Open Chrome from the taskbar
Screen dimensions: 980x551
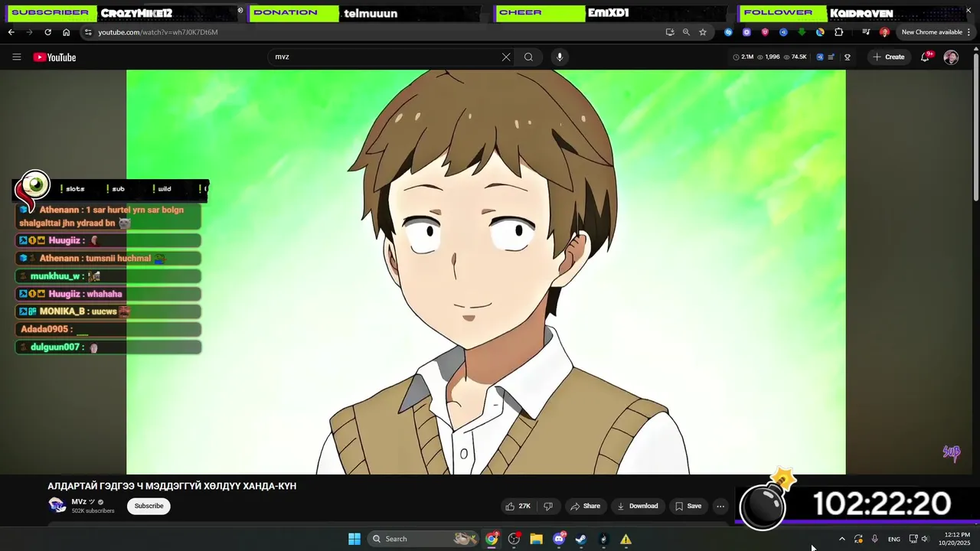[492, 539]
